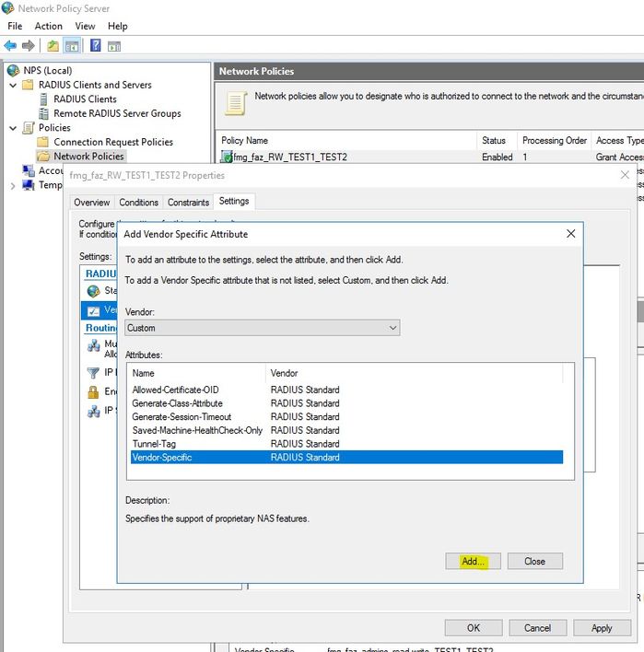The image size is (644, 652).
Task: Collapse the Policies tree node
Action: 13,128
